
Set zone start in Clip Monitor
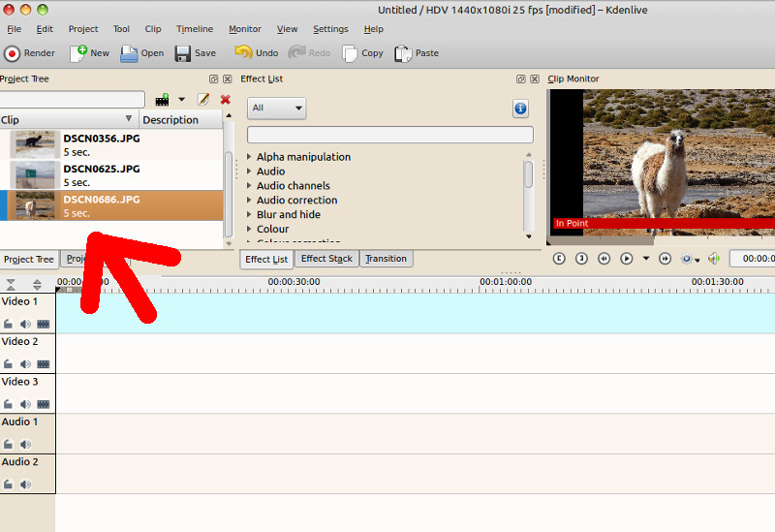coord(559,258)
